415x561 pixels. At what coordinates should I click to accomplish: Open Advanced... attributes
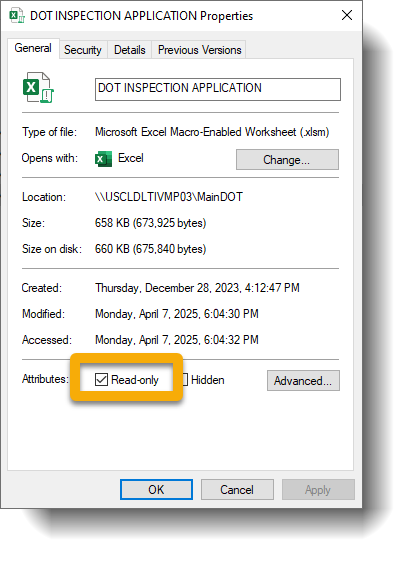click(303, 380)
